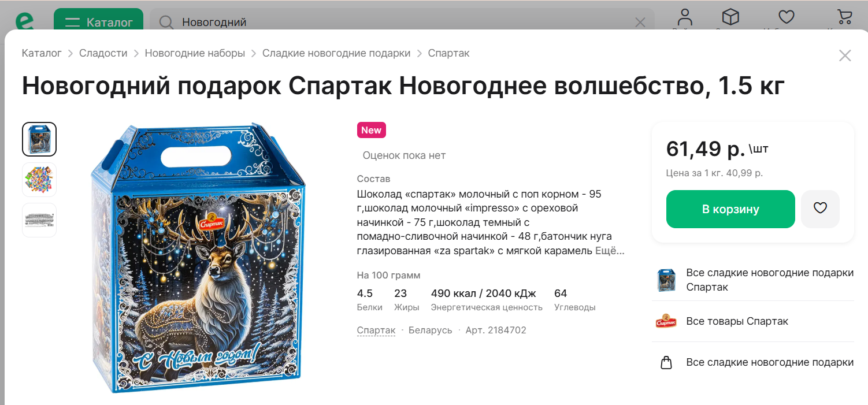This screenshot has height=405, width=868.
Task: Click the Спартак brand link under nutrition
Action: [x=376, y=330]
